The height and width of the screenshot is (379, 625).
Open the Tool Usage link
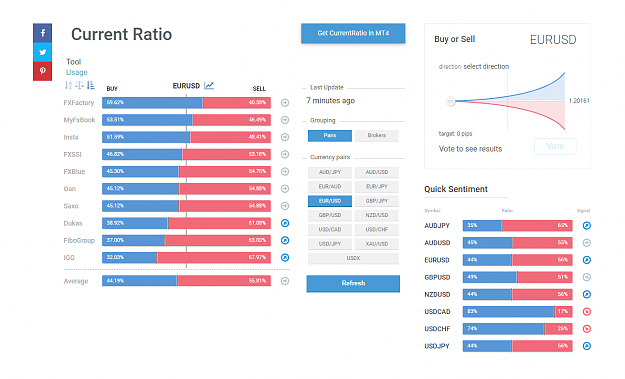tap(77, 72)
